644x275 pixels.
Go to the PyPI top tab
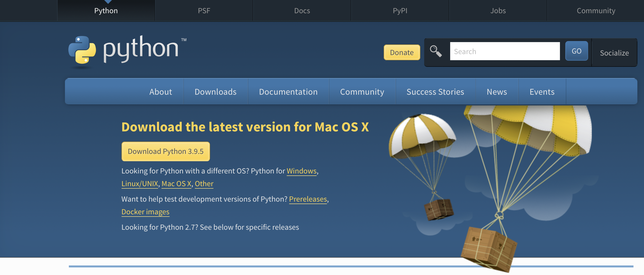click(400, 11)
